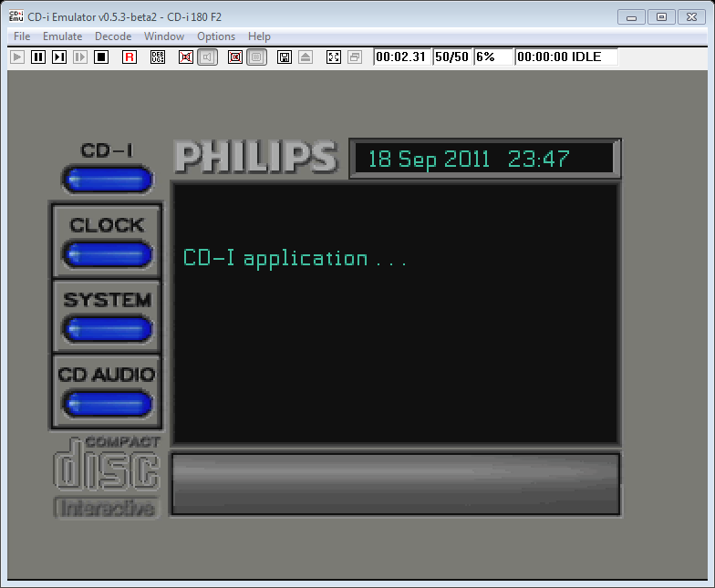Click the blue CD AUDIO button

[108, 403]
